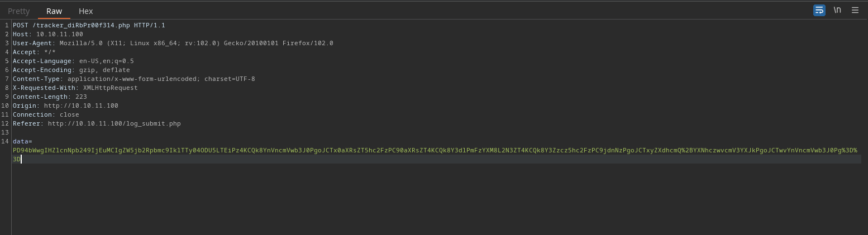Click the Host header line
868x235 pixels.
click(x=48, y=34)
